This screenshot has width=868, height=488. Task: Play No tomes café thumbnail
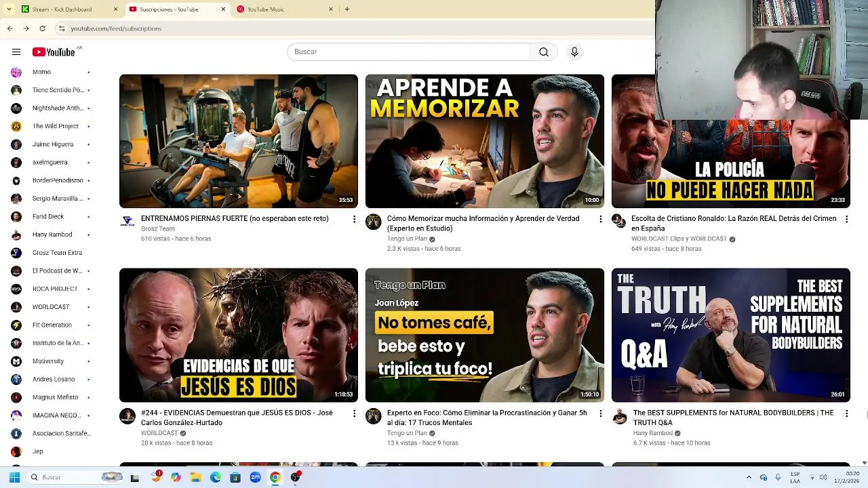tap(485, 335)
